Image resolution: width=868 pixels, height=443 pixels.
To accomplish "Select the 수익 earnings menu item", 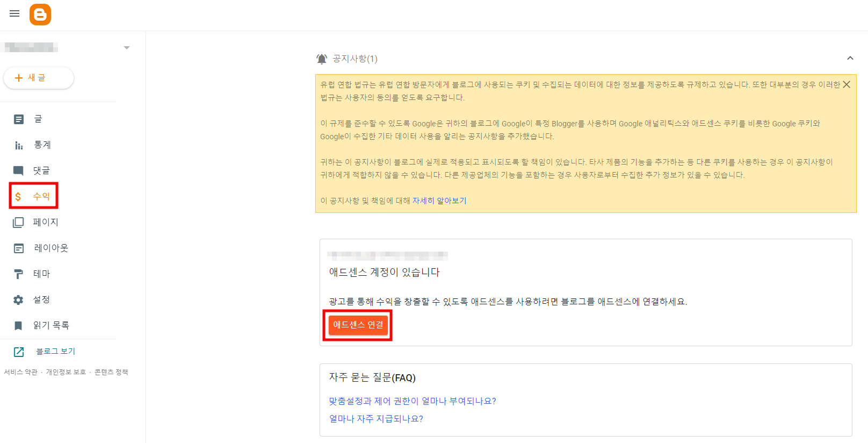I will pos(33,196).
